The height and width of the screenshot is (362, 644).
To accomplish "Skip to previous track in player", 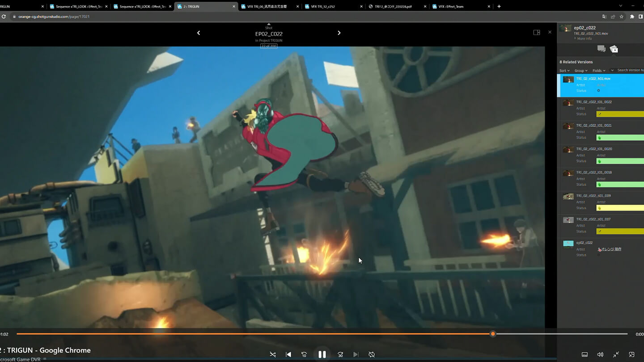I will click(x=288, y=354).
